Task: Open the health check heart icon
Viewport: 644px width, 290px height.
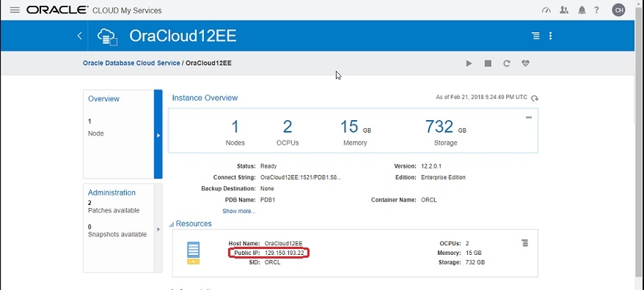Action: point(525,63)
